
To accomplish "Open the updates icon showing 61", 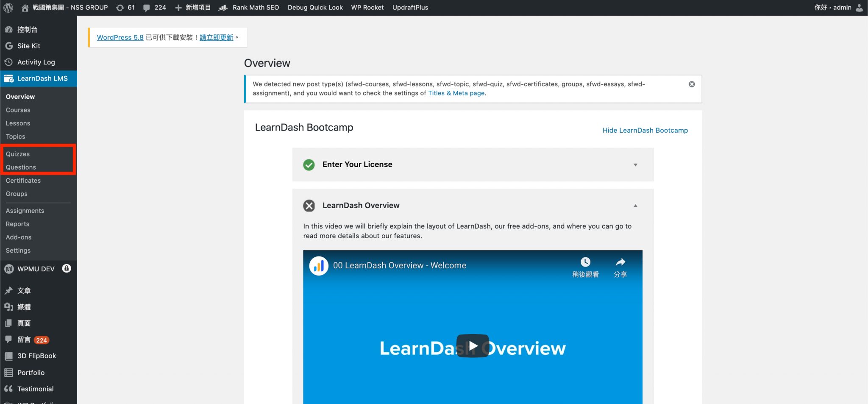I will coord(120,8).
